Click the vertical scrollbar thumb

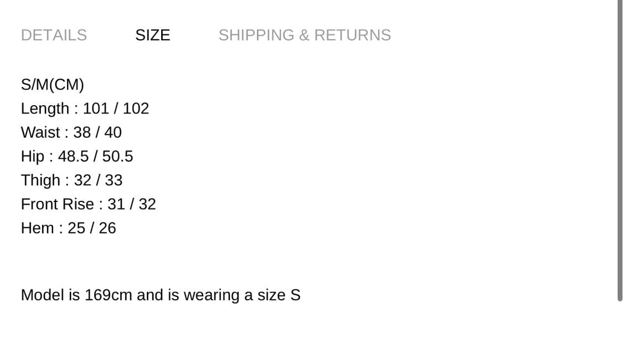click(620, 149)
